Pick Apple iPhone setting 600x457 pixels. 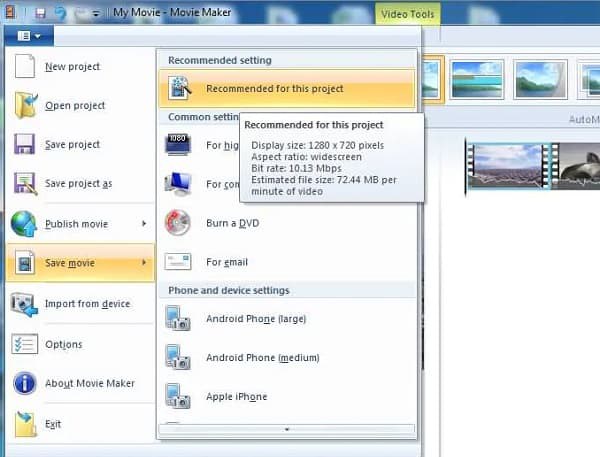click(x=287, y=397)
